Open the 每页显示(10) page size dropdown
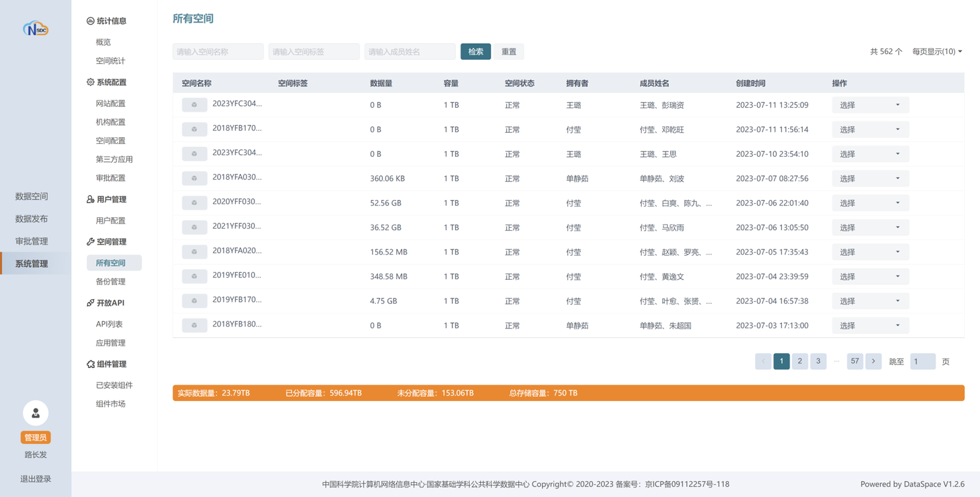This screenshot has width=980, height=497. 937,52
